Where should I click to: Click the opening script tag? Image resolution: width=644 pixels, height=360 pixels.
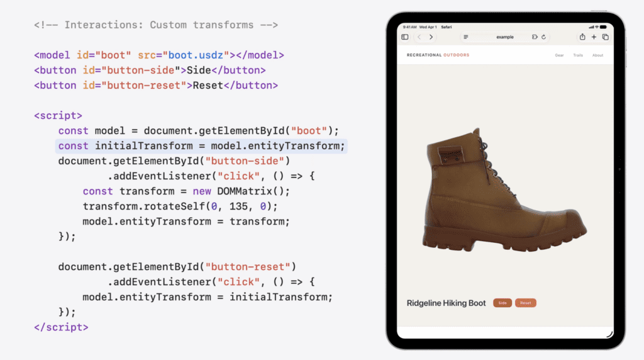(x=58, y=115)
